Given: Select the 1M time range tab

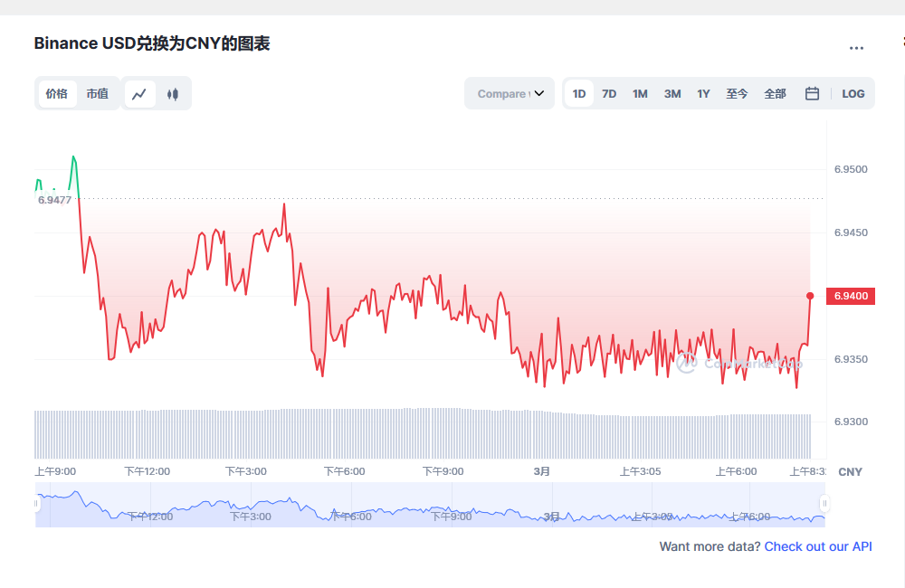Looking at the screenshot, I should tap(640, 93).
